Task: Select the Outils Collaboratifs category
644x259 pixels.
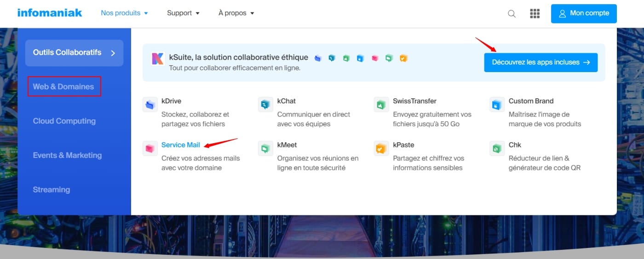Action: point(74,53)
